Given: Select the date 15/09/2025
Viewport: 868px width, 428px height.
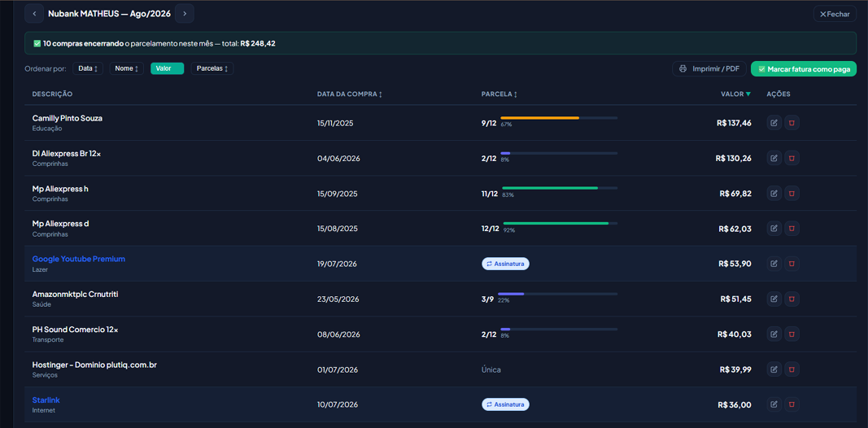Looking at the screenshot, I should pyautogui.click(x=337, y=194).
